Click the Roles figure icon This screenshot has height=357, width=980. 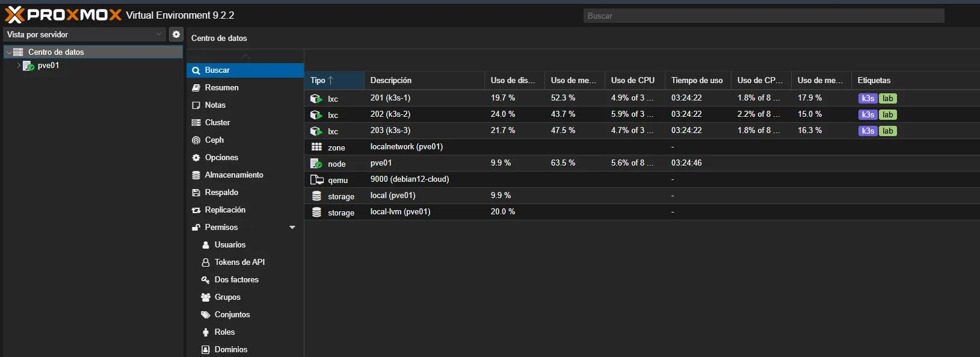[x=206, y=332]
